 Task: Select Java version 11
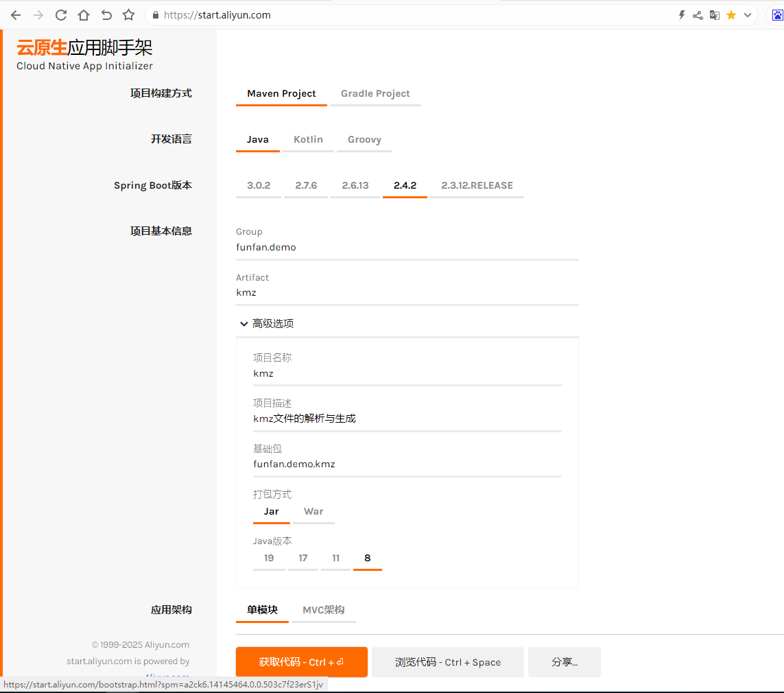click(x=336, y=558)
